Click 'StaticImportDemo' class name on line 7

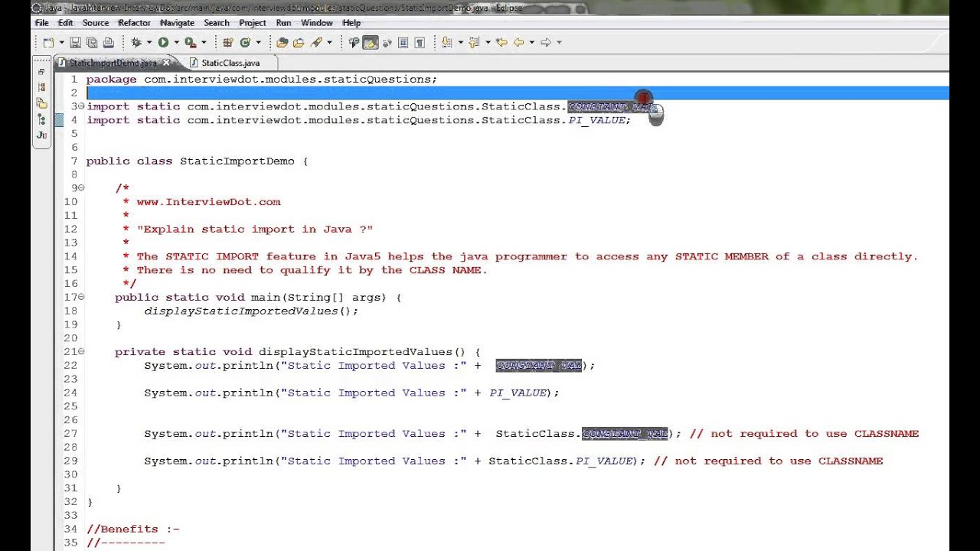click(x=237, y=161)
